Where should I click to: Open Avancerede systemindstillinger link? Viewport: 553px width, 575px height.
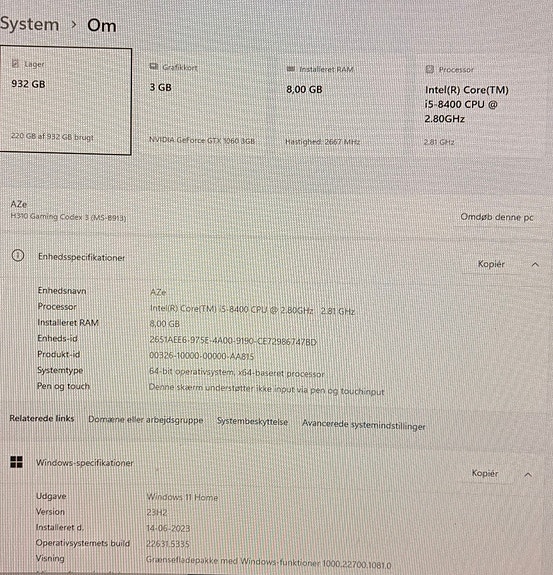(x=363, y=425)
